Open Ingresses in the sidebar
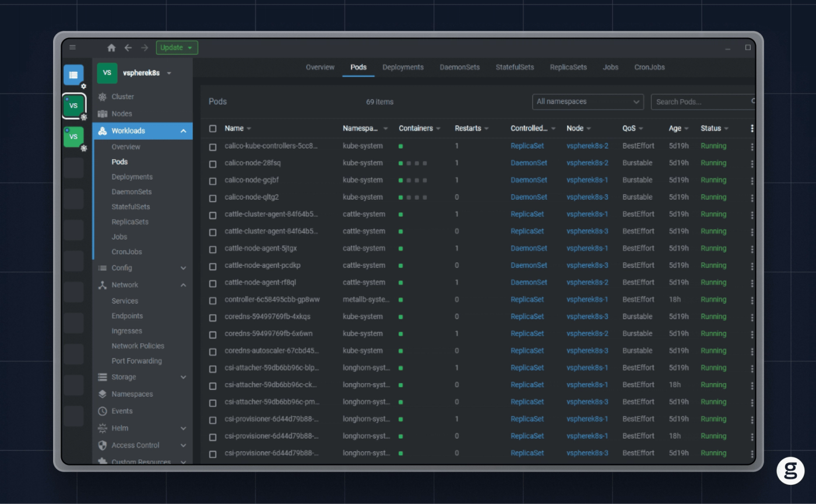Viewport: 816px width, 504px height. pos(126,331)
